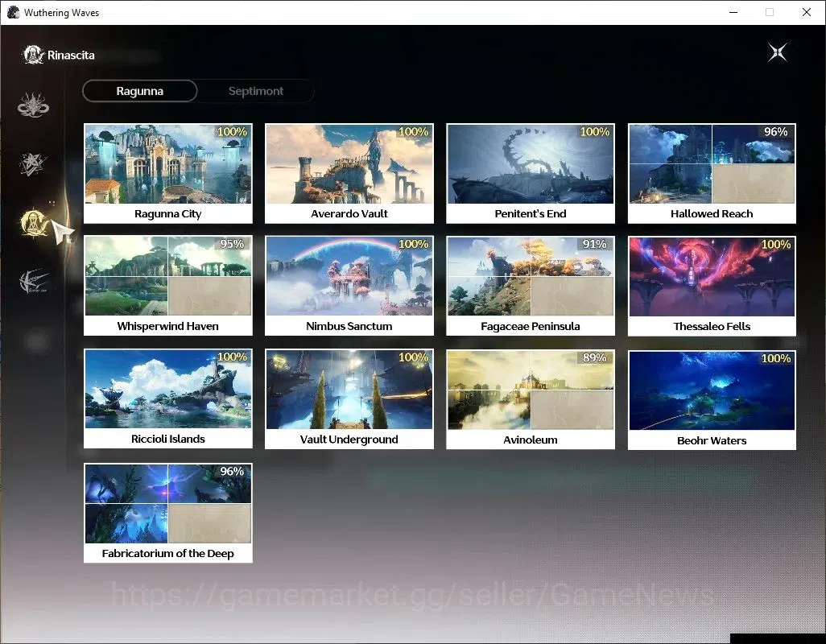The width and height of the screenshot is (826, 644).
Task: Click the 95% progress on Whisperwind Haven
Action: 232,244
